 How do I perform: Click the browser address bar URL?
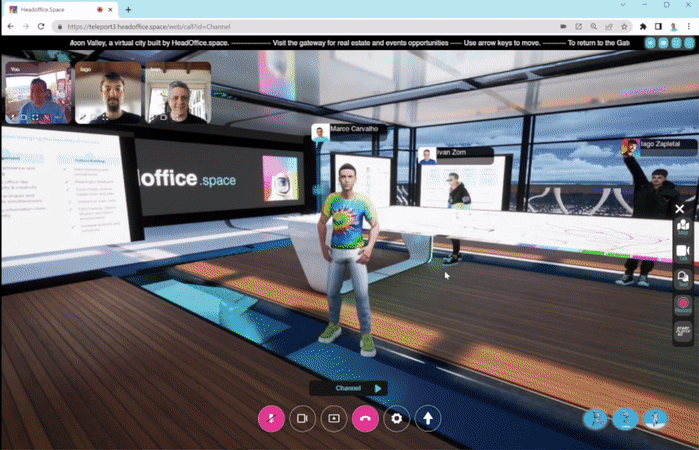click(x=149, y=27)
